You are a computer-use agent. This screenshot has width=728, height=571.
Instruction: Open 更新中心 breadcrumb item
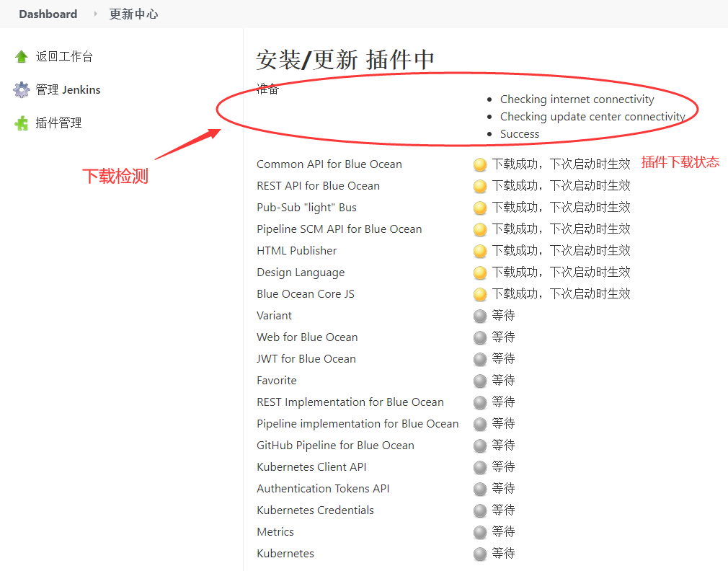(134, 14)
